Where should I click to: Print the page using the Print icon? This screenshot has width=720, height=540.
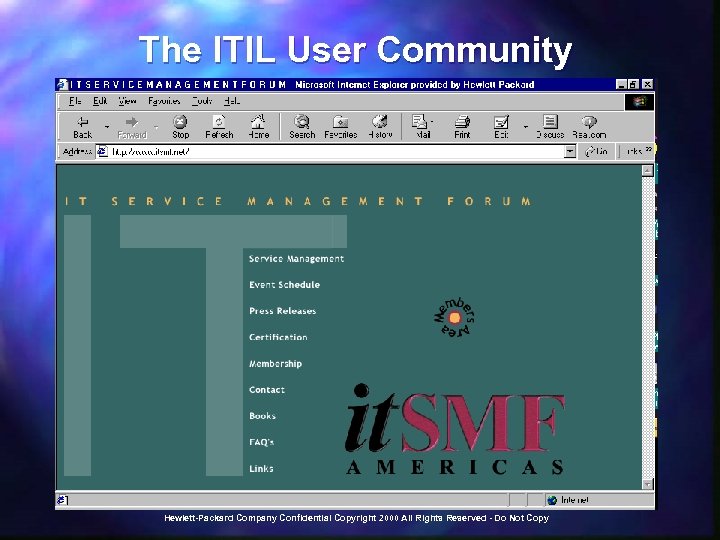(x=462, y=127)
